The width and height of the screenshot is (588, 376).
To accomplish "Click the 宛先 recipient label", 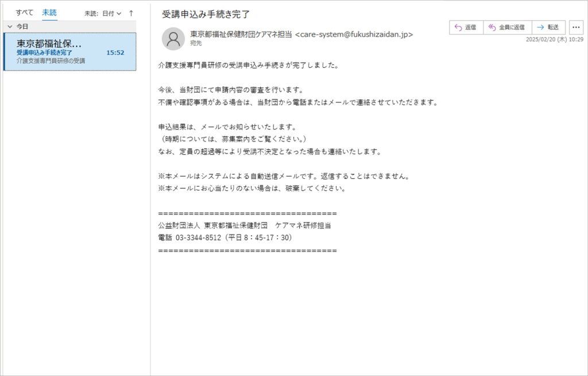I will [x=196, y=43].
